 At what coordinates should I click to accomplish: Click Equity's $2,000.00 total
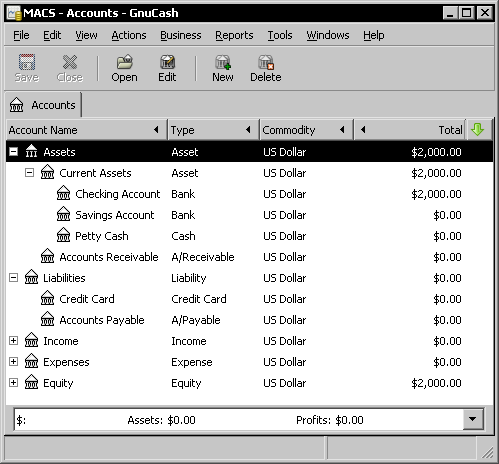[436, 383]
